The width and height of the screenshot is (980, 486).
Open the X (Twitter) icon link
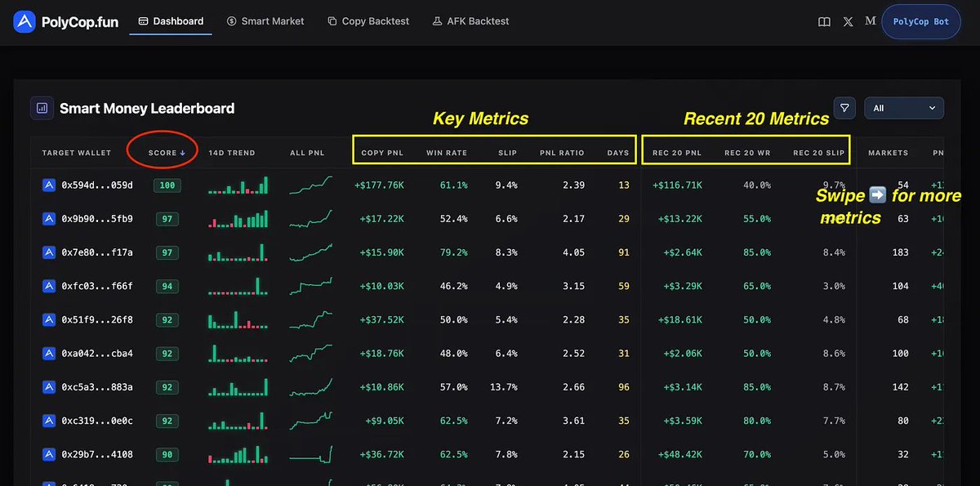pyautogui.click(x=848, y=22)
